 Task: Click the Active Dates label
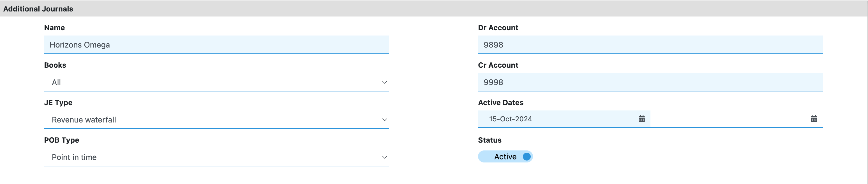coord(501,103)
